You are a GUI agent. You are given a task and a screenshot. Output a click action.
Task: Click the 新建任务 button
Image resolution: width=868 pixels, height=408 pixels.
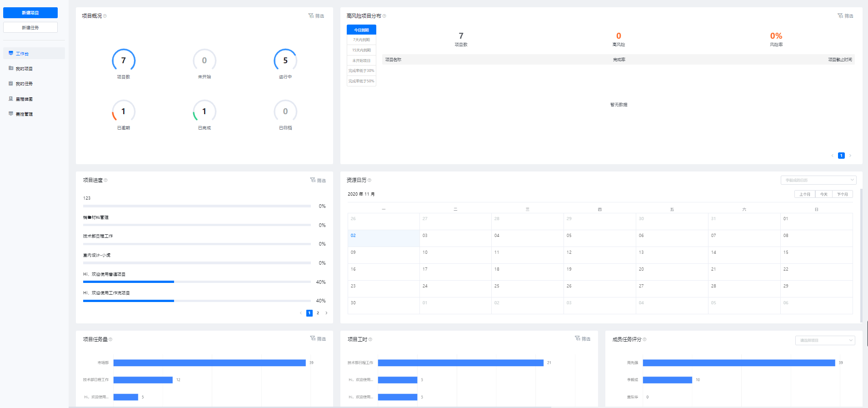click(x=30, y=27)
